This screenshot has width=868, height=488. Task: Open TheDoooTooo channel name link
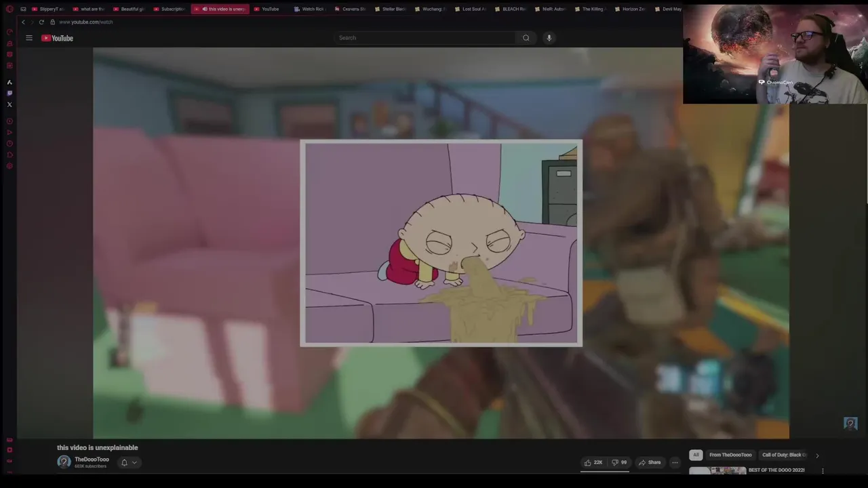click(x=92, y=460)
